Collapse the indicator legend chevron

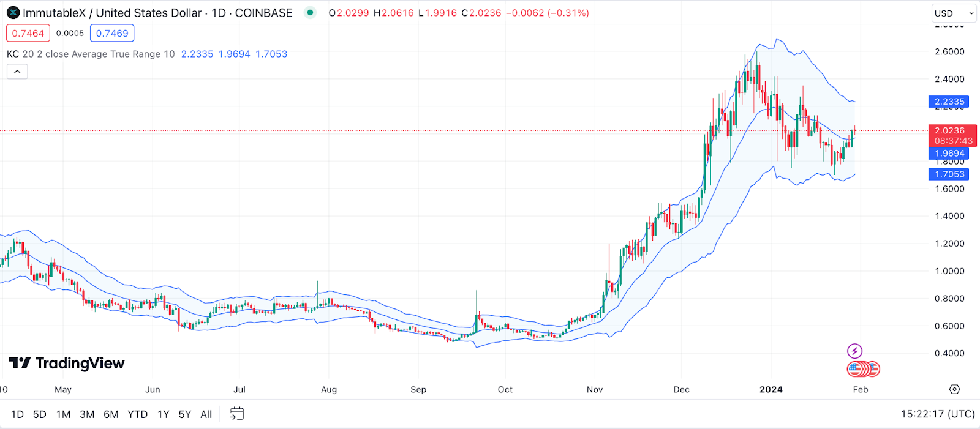coord(17,72)
